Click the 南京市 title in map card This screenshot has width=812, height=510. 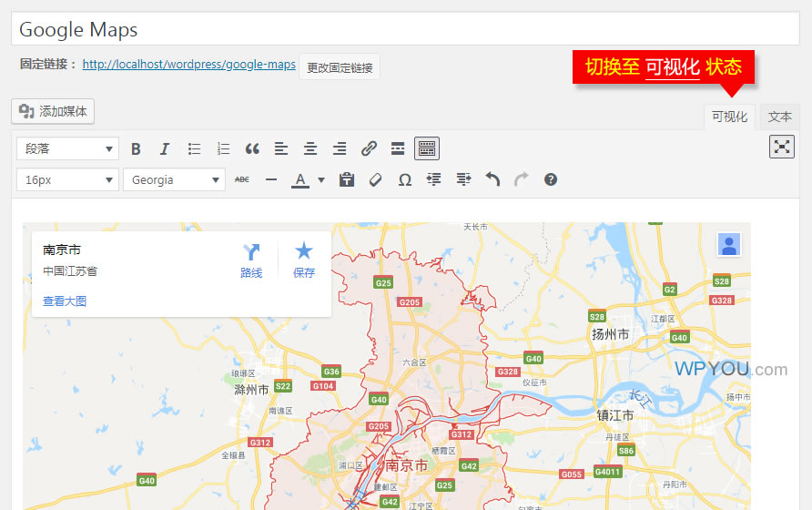pos(62,250)
